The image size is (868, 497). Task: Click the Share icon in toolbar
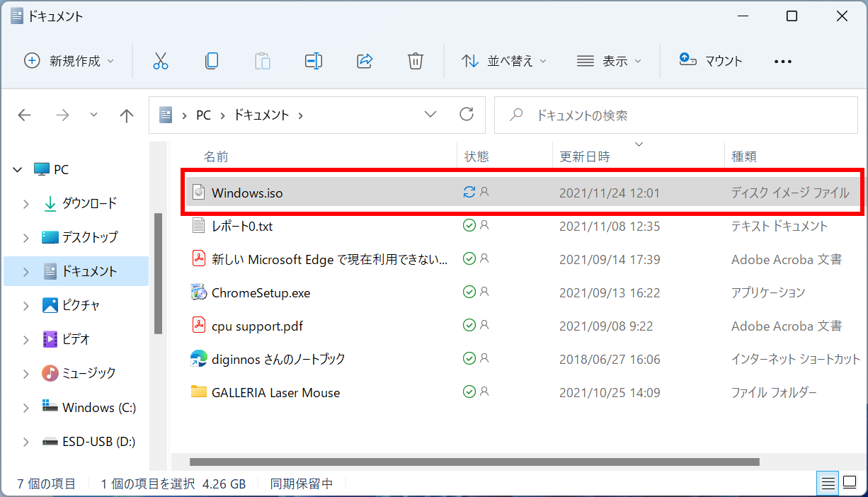365,61
